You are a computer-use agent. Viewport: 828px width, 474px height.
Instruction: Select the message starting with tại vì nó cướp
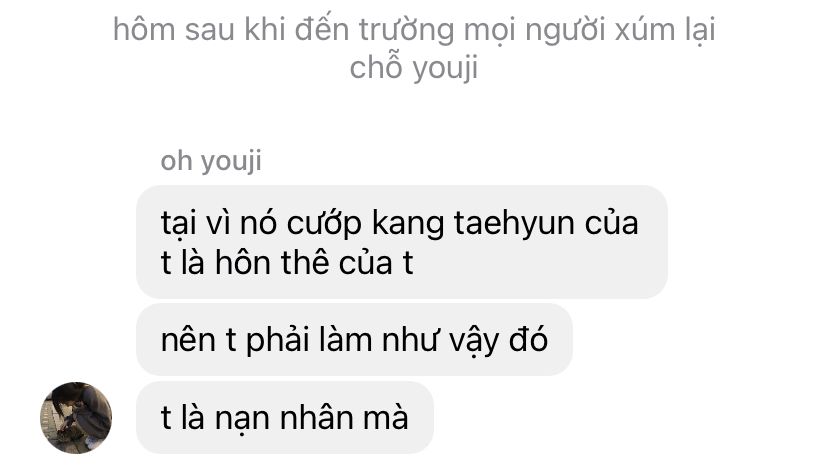tap(402, 242)
